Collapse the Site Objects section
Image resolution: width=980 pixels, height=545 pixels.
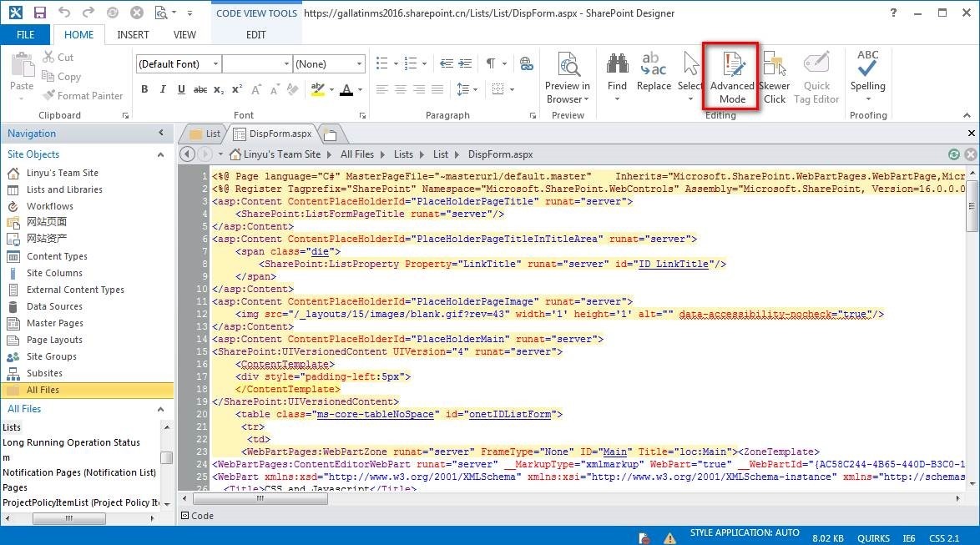click(x=161, y=154)
